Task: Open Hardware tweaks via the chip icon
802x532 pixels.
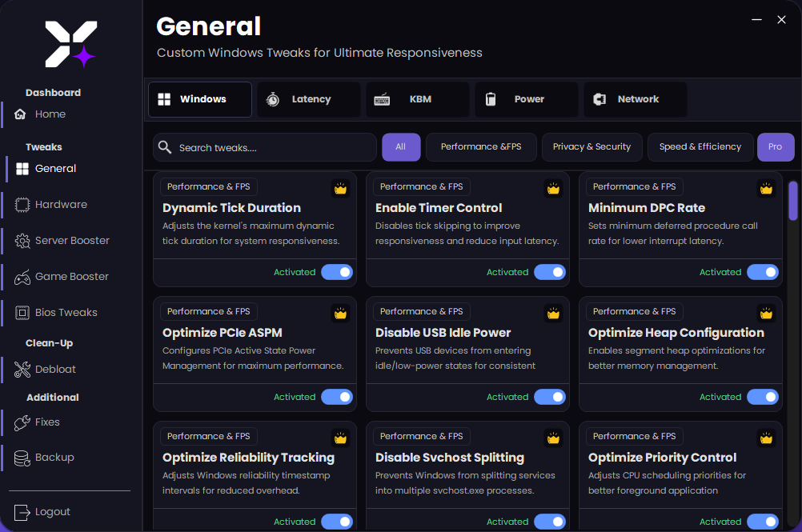Action: point(22,204)
